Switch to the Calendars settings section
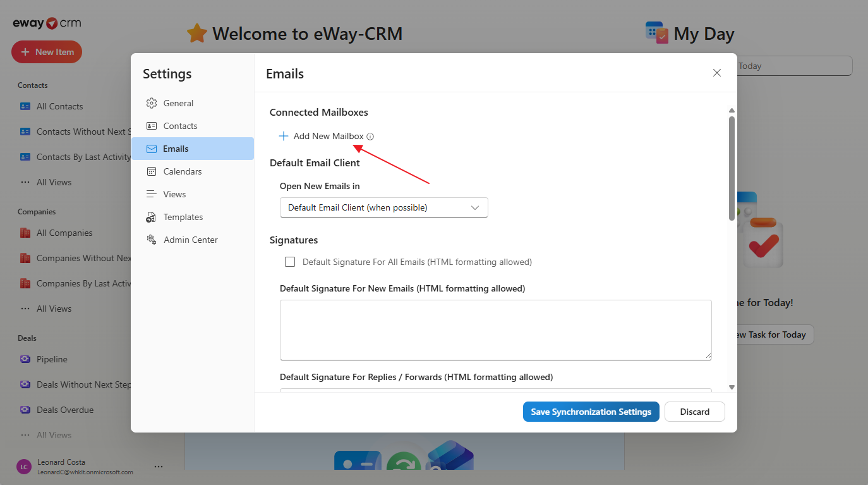This screenshot has height=485, width=868. [x=193, y=171]
